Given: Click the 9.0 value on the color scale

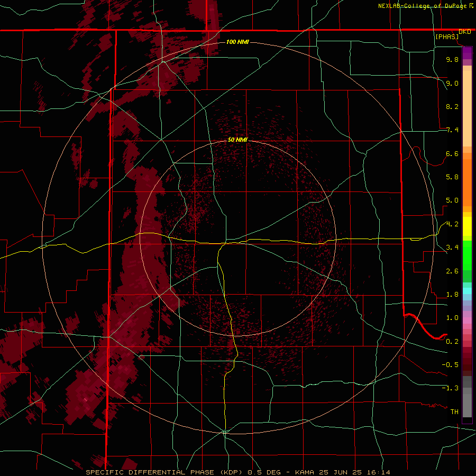Looking at the screenshot, I should [452, 83].
